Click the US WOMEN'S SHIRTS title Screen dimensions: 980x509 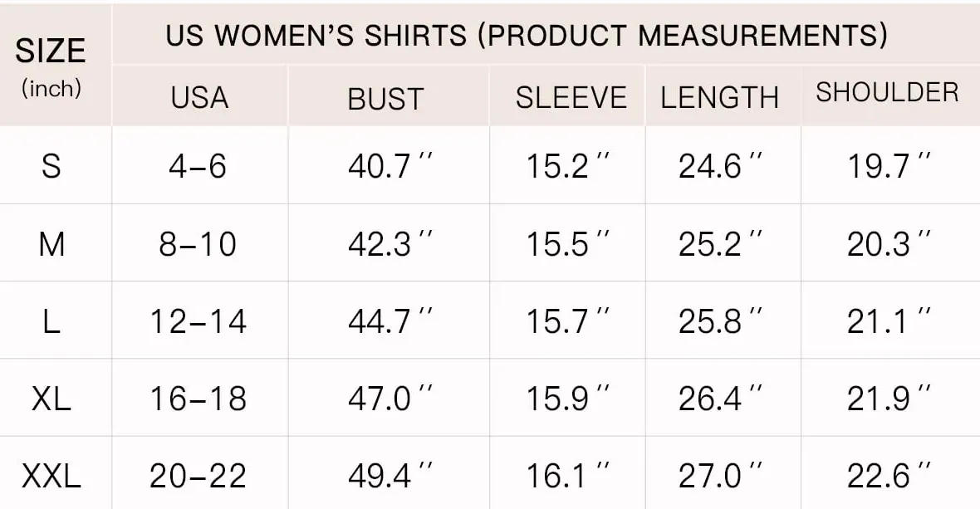point(526,36)
